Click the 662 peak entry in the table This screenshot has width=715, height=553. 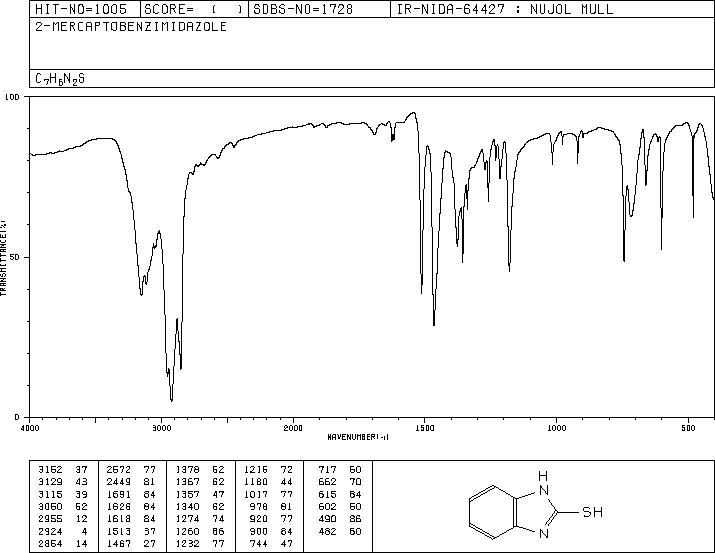click(x=327, y=482)
